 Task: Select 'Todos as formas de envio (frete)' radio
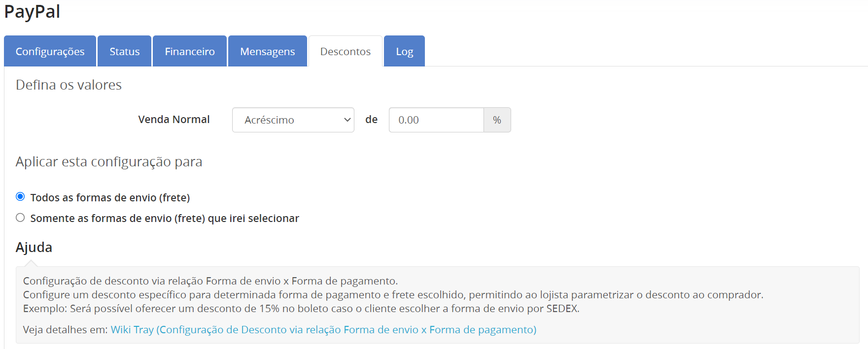(20, 197)
